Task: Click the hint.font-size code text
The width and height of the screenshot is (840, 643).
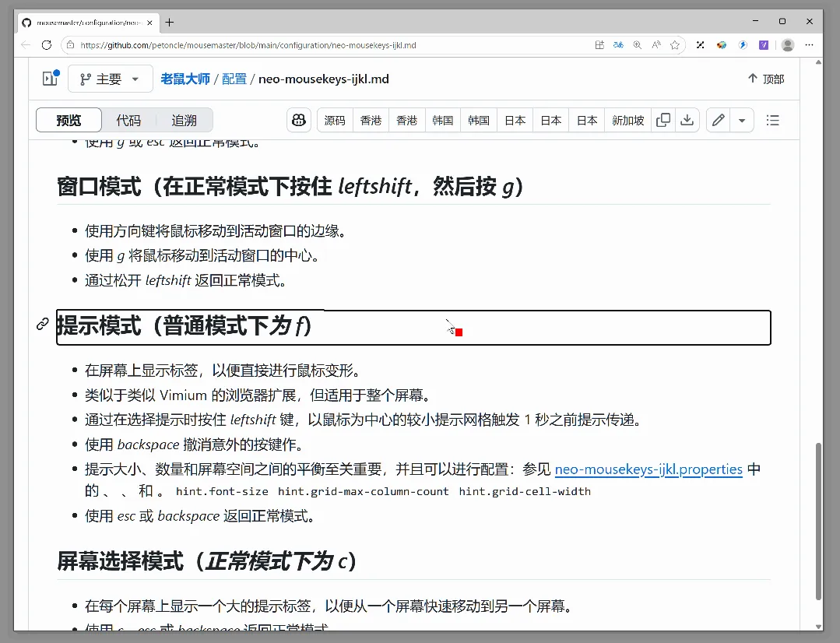Action: (222, 491)
